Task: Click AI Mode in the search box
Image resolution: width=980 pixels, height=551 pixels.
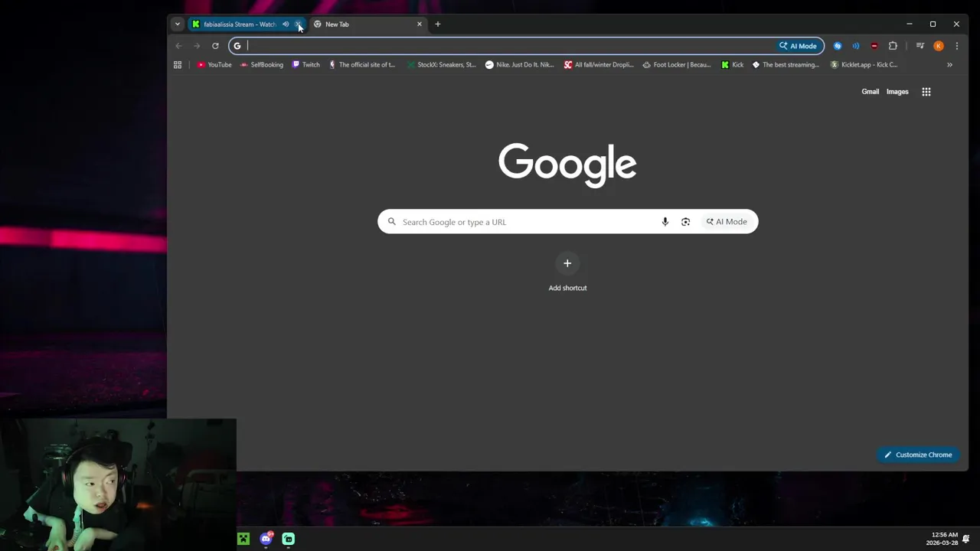Action: pyautogui.click(x=727, y=222)
